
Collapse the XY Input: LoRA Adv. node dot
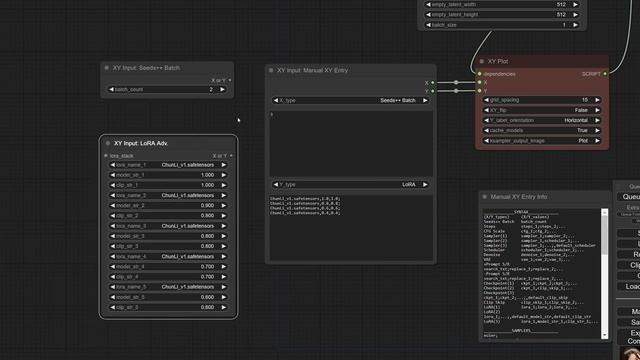click(x=108, y=143)
